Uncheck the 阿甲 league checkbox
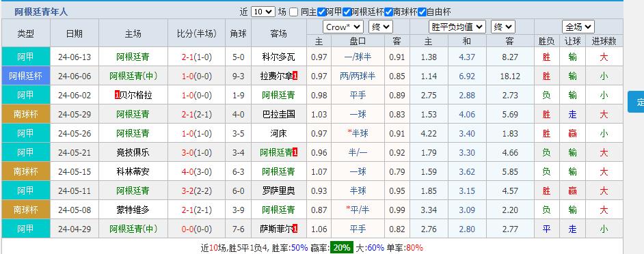This screenshot has height=254, width=644. click(x=321, y=12)
